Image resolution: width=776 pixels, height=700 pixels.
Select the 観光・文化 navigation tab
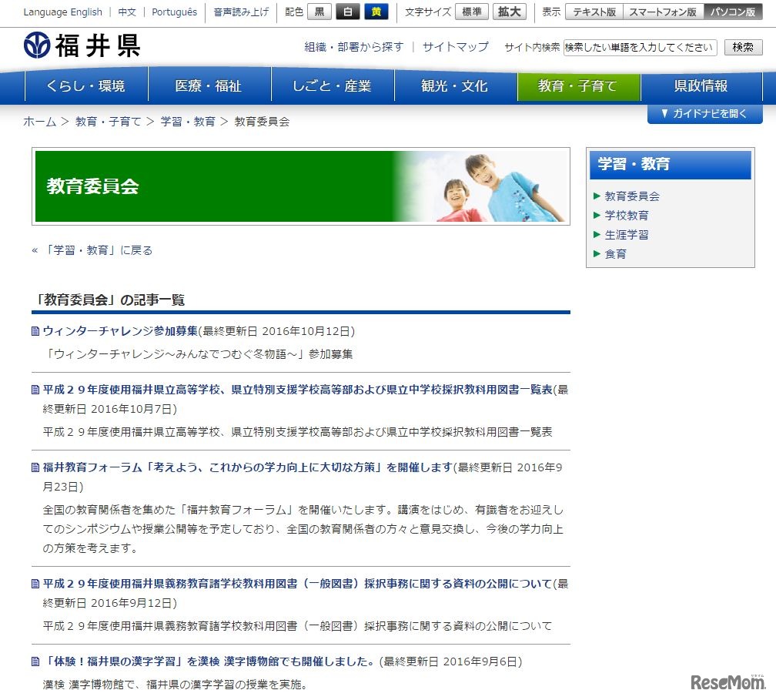(x=456, y=87)
